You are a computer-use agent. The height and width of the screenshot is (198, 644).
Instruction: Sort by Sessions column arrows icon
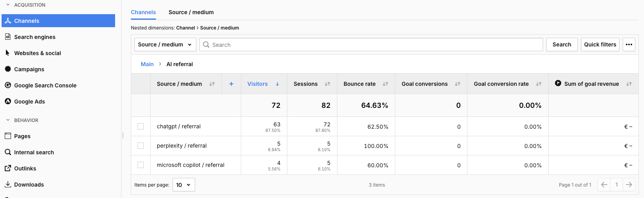(328, 84)
